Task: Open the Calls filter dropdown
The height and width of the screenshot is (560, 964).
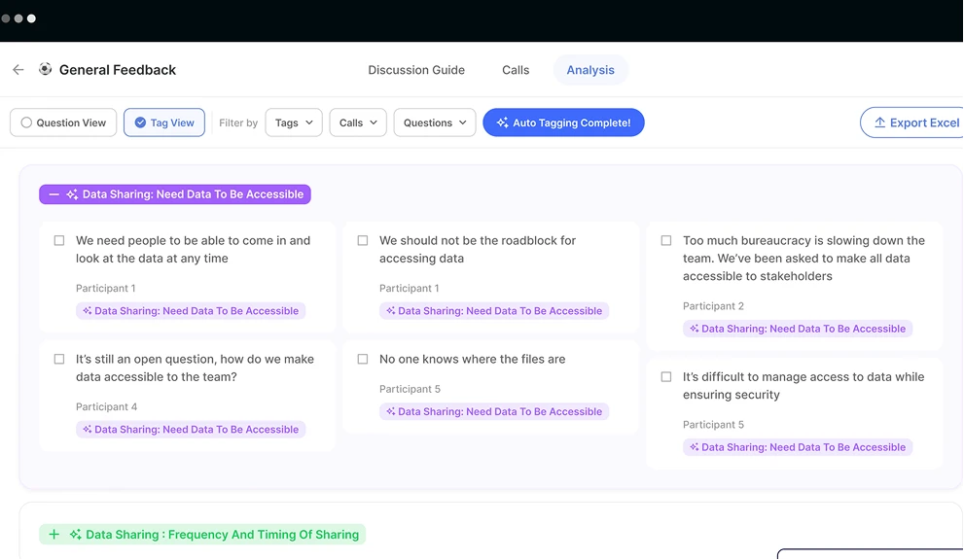Action: (x=358, y=123)
